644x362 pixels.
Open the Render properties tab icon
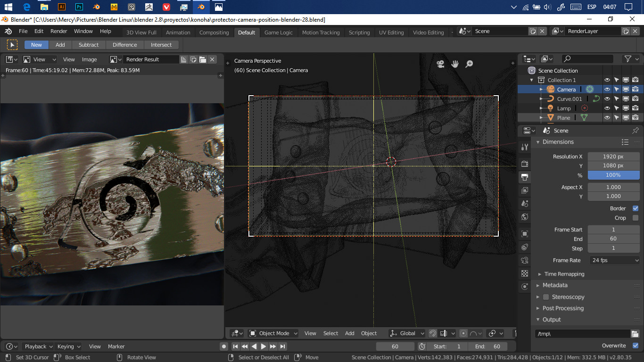click(525, 164)
